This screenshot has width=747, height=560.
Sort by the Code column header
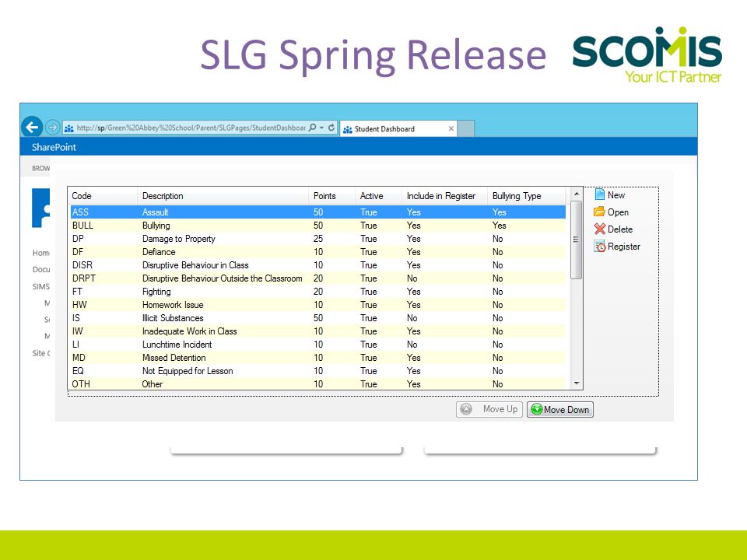(x=103, y=196)
